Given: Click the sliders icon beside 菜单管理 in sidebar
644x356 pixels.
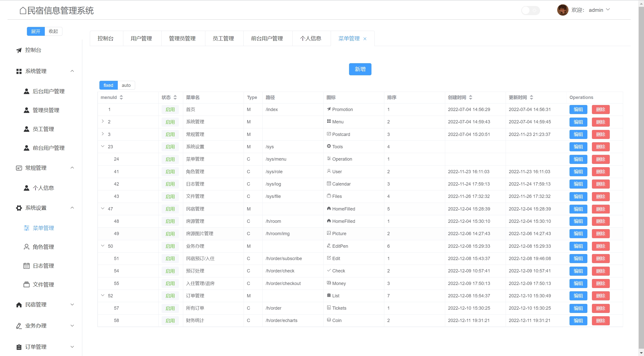Looking at the screenshot, I should pyautogui.click(x=26, y=228).
